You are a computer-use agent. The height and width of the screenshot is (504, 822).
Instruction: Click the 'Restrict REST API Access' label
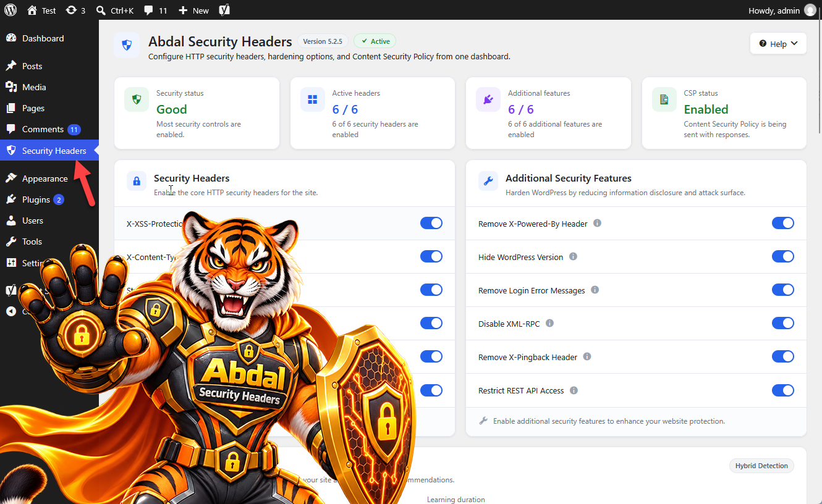tap(521, 390)
